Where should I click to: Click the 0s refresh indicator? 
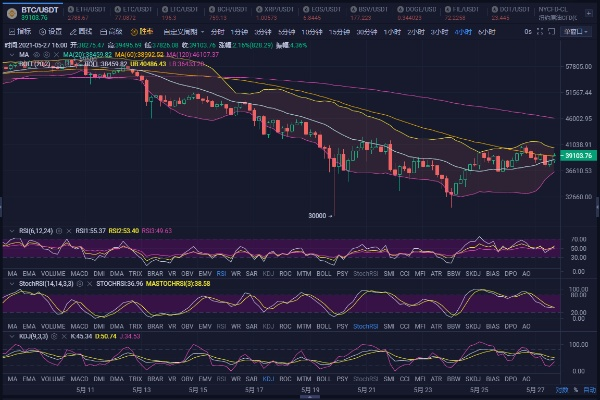(x=528, y=31)
